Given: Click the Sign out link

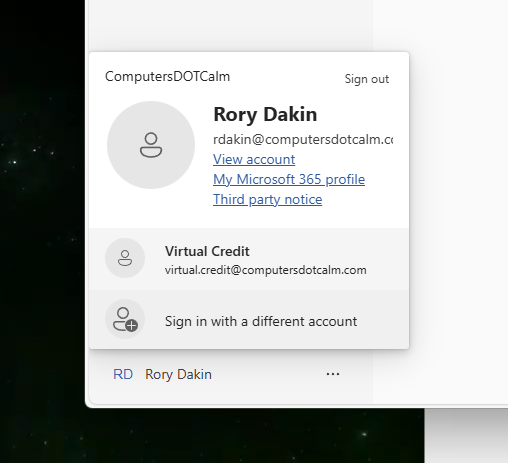Looking at the screenshot, I should pos(366,79).
